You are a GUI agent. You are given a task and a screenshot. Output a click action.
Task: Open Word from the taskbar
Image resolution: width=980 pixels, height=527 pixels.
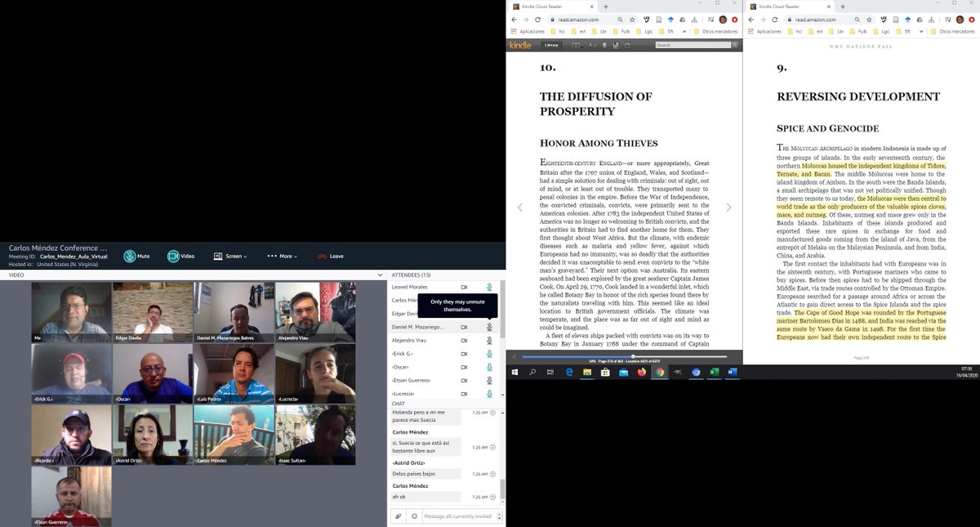732,372
